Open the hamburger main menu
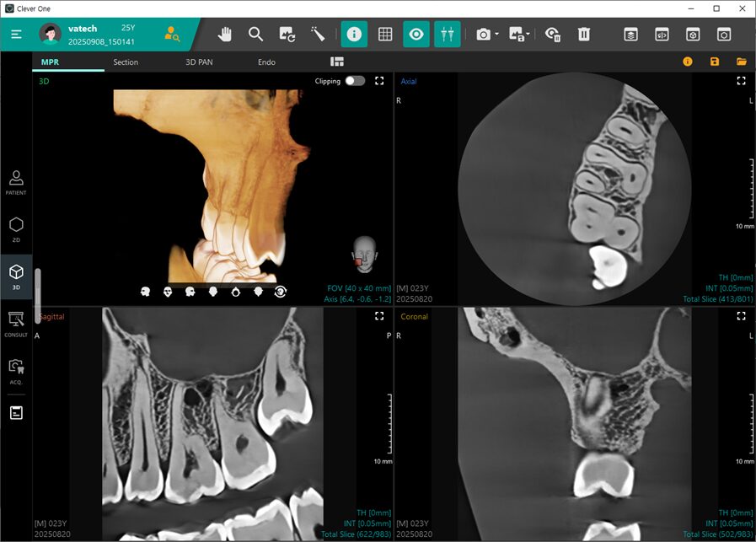This screenshot has height=542, width=756. coord(17,35)
